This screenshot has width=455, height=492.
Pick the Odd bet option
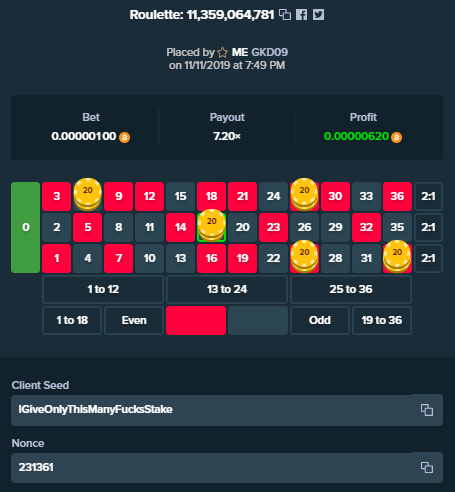coord(320,320)
